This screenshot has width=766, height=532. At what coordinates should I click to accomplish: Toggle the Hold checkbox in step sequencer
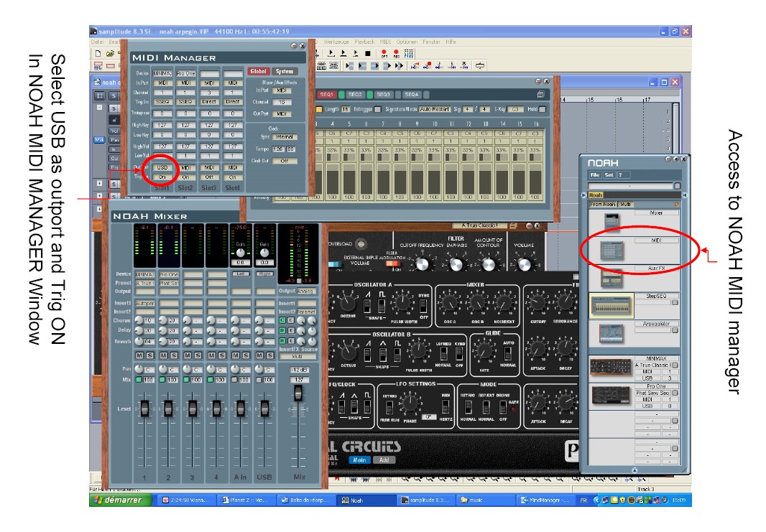(x=542, y=109)
